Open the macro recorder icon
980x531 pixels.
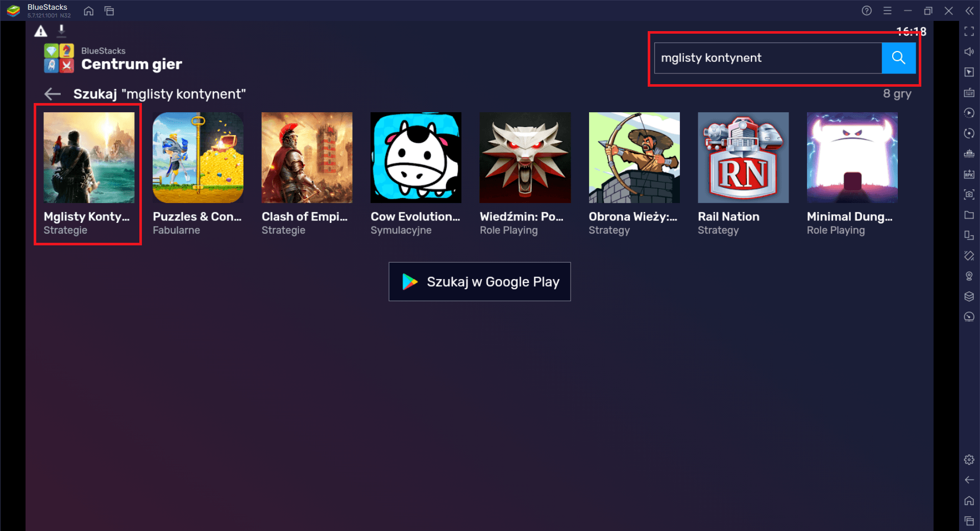[x=969, y=113]
